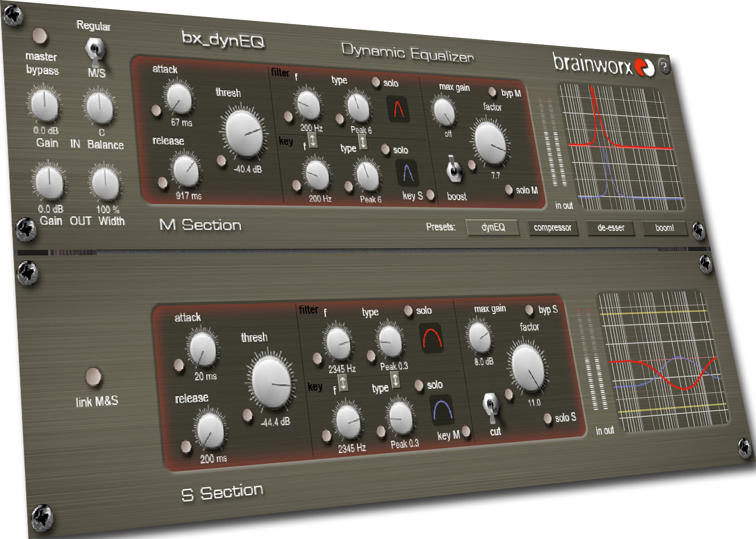Toggle the solo S button
This screenshot has height=539, width=756.
548,419
